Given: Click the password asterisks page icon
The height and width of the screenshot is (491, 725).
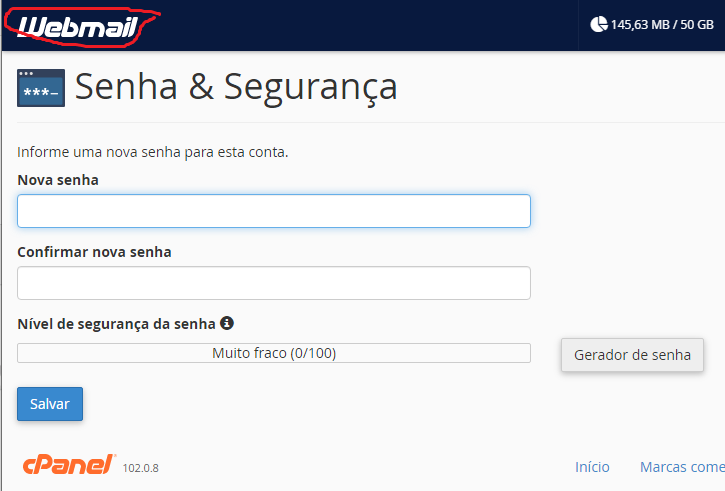Looking at the screenshot, I should coord(41,88).
